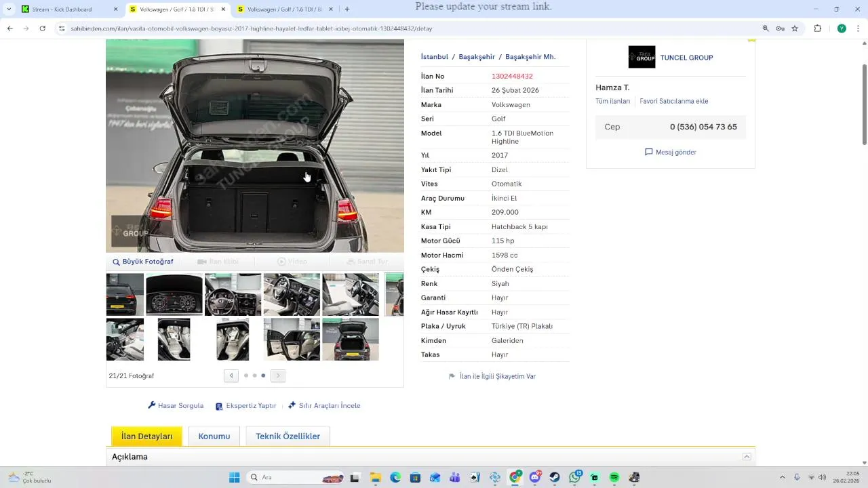Open Discord from taskbar
This screenshot has height=488, width=868.
pyautogui.click(x=535, y=478)
